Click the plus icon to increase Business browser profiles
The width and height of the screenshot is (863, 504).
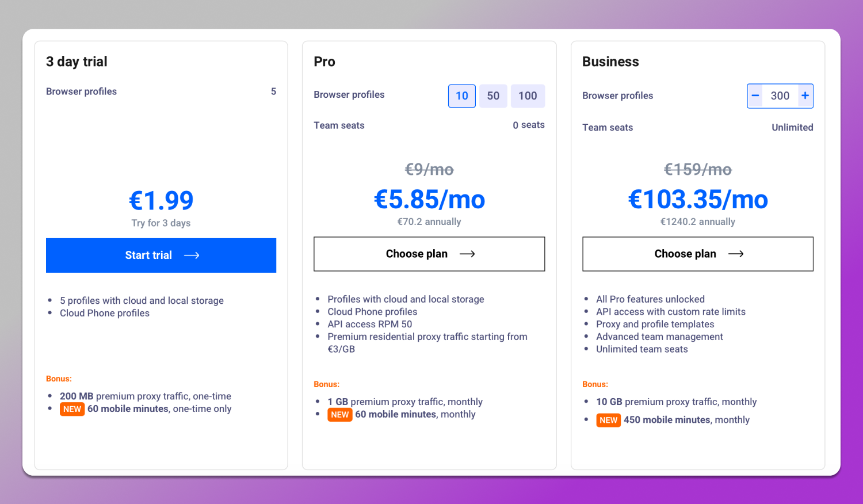[x=805, y=96]
